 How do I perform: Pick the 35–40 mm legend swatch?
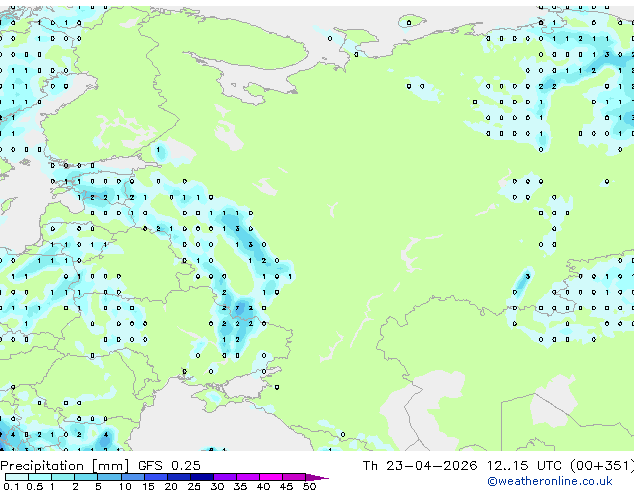pos(247,477)
